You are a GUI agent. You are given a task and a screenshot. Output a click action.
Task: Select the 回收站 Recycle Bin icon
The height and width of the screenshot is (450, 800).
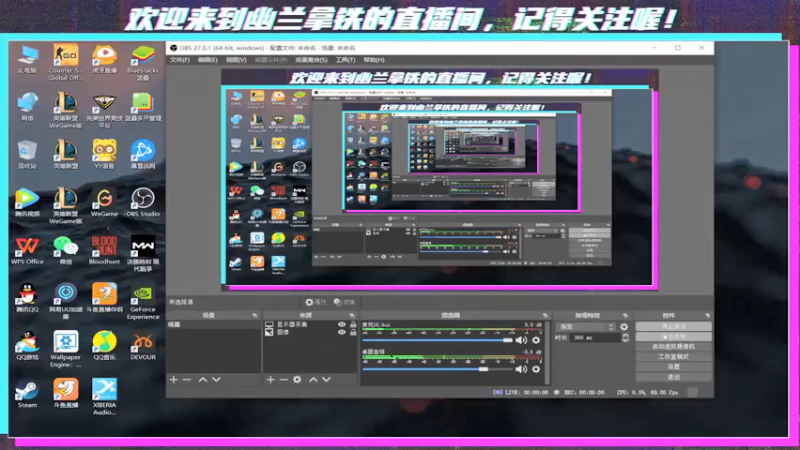27,154
